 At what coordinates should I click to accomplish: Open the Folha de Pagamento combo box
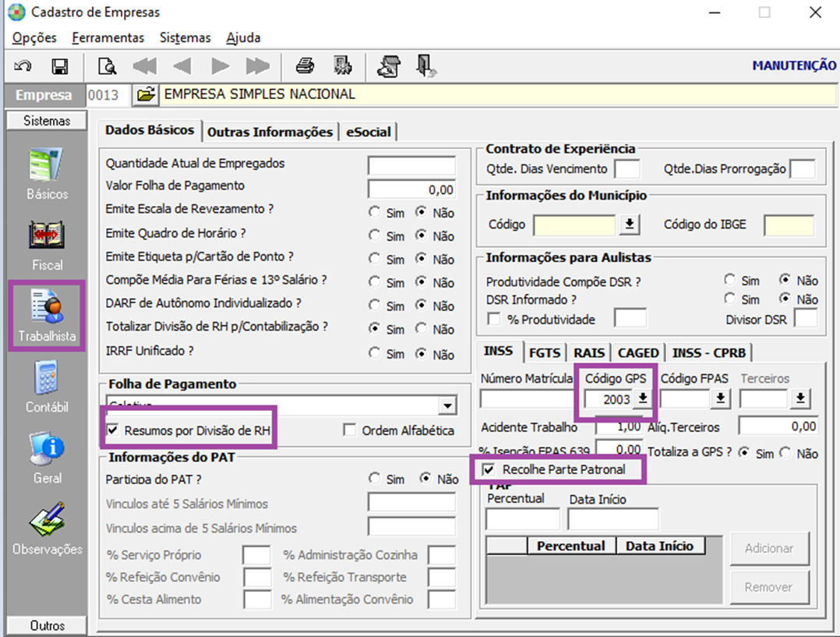coord(447,405)
